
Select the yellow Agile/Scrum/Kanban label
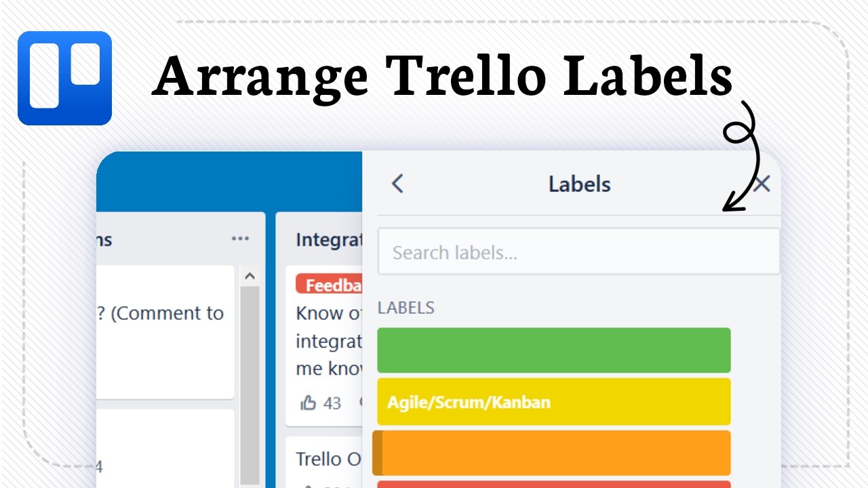point(554,402)
